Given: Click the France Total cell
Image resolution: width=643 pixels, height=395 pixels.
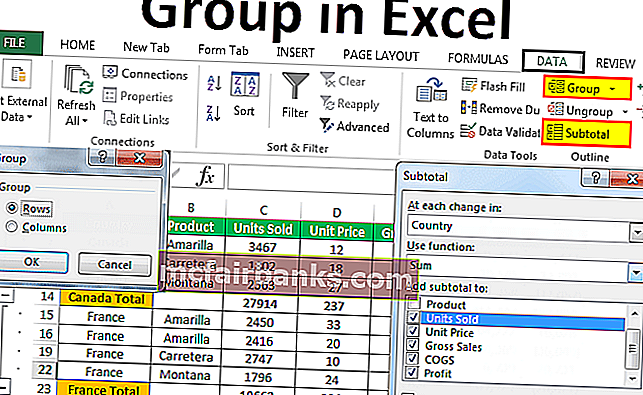Looking at the screenshot, I should [103, 389].
